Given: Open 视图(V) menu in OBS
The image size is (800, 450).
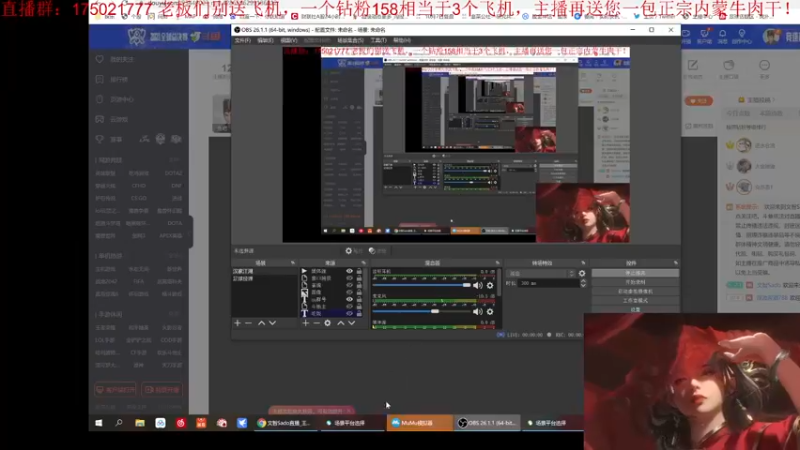Looking at the screenshot, I should 288,40.
